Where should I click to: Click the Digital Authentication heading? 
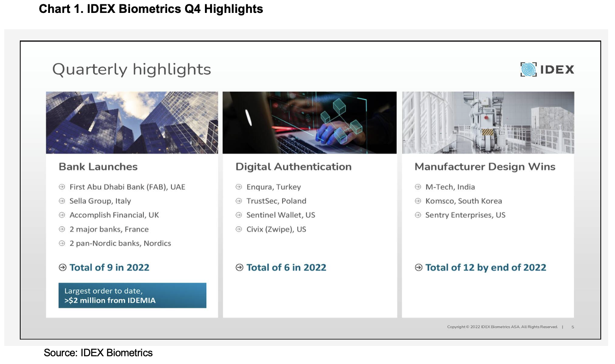pos(293,167)
